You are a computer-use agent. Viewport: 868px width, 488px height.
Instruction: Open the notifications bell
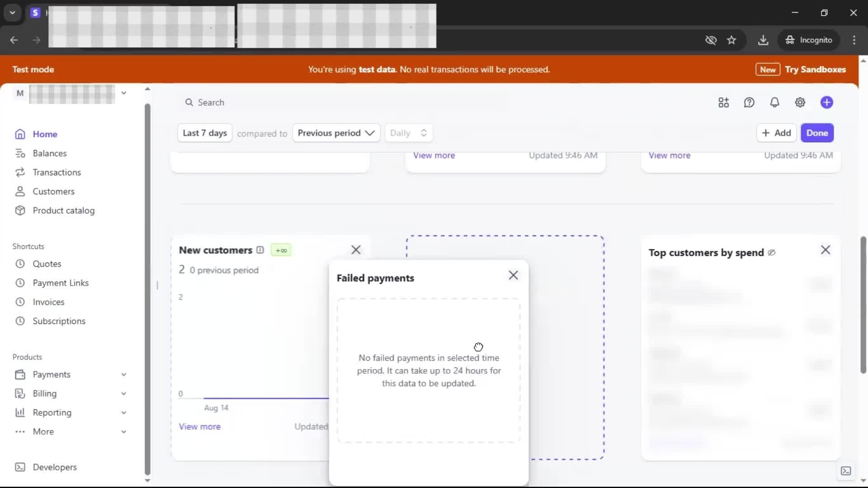point(774,103)
